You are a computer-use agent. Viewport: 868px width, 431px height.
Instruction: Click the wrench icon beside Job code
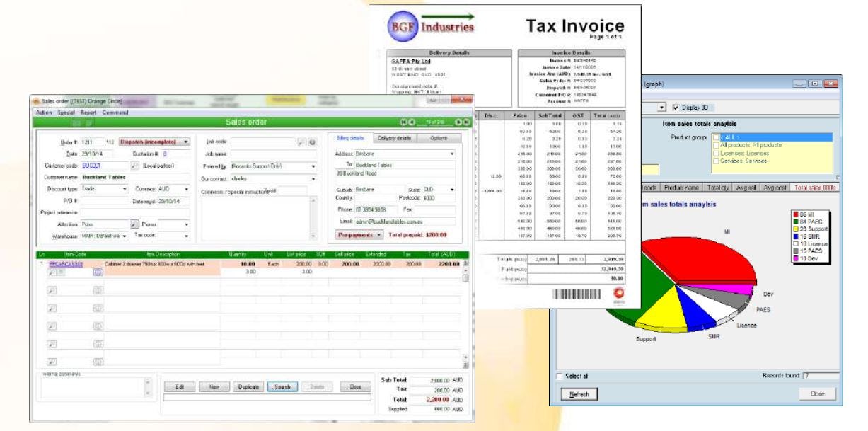pos(303,142)
